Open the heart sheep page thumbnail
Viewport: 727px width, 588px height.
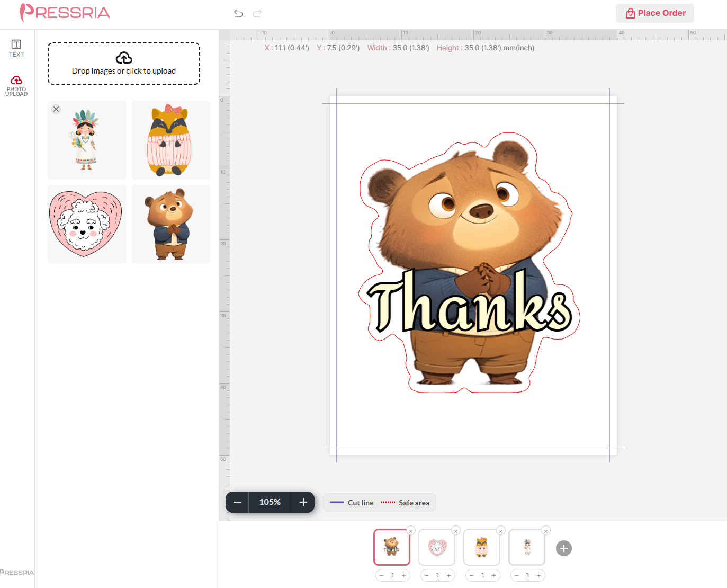click(x=437, y=547)
